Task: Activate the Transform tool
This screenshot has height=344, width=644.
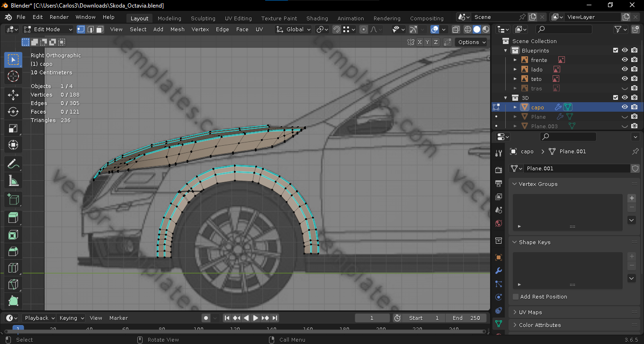Action: tap(13, 145)
